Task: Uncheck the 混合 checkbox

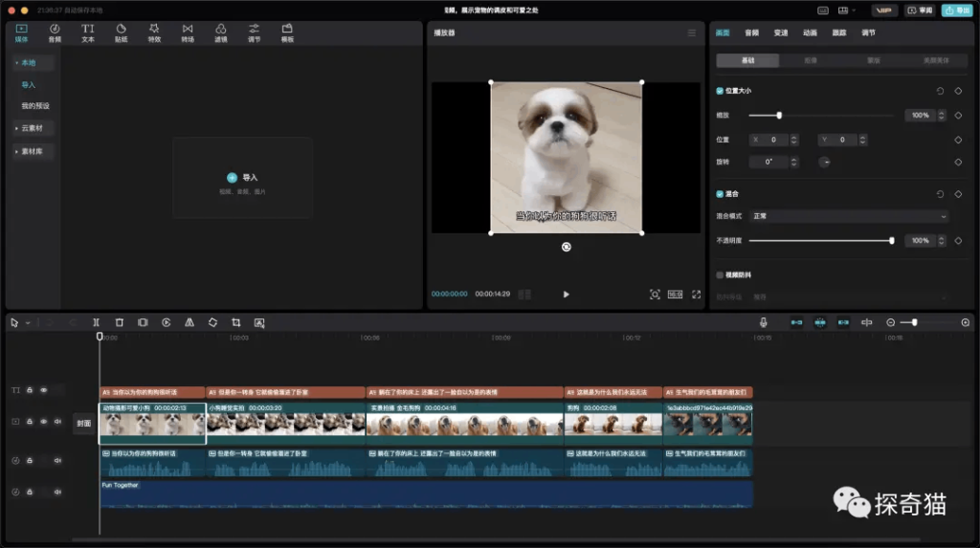Action: tap(721, 193)
